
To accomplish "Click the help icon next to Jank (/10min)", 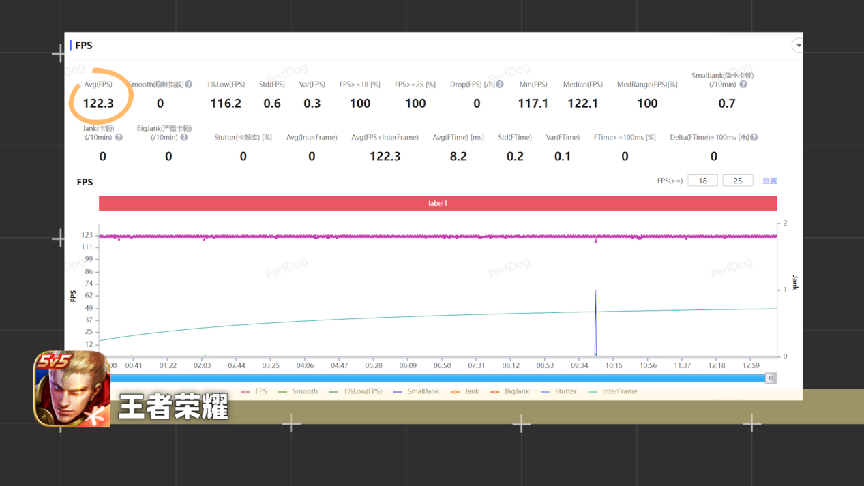I will [118, 137].
